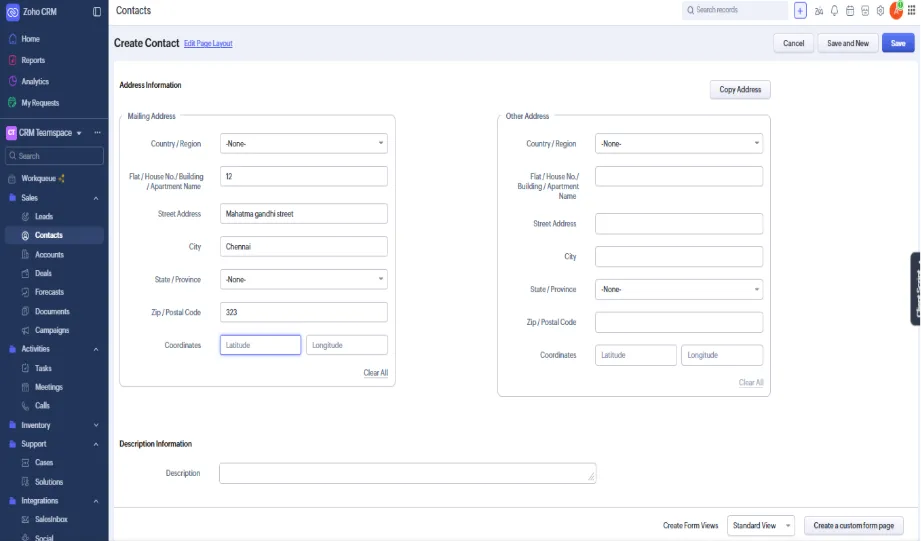Image resolution: width=921 pixels, height=541 pixels.
Task: Open the settings gear icon
Action: (880, 11)
